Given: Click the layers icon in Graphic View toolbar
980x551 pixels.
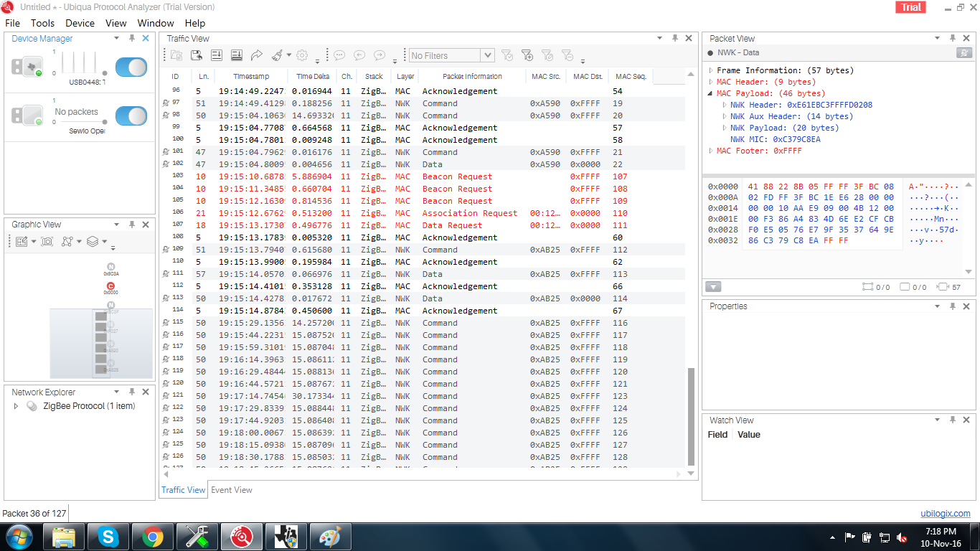Looking at the screenshot, I should [92, 242].
